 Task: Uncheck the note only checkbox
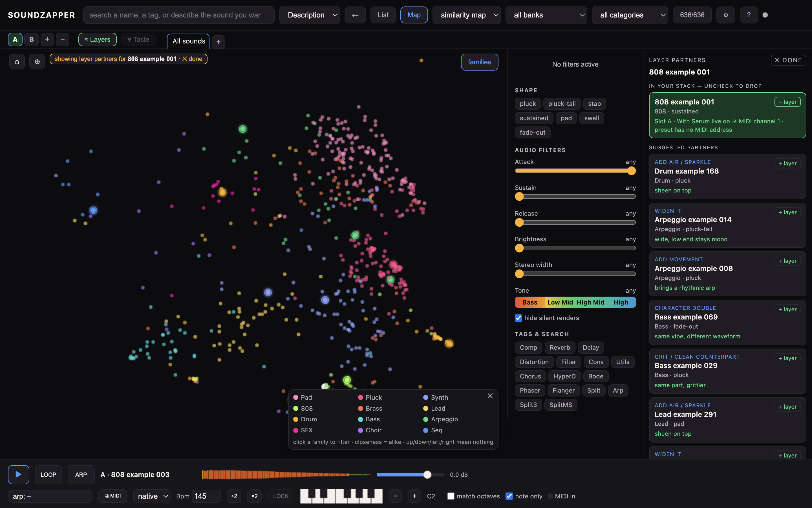509,496
